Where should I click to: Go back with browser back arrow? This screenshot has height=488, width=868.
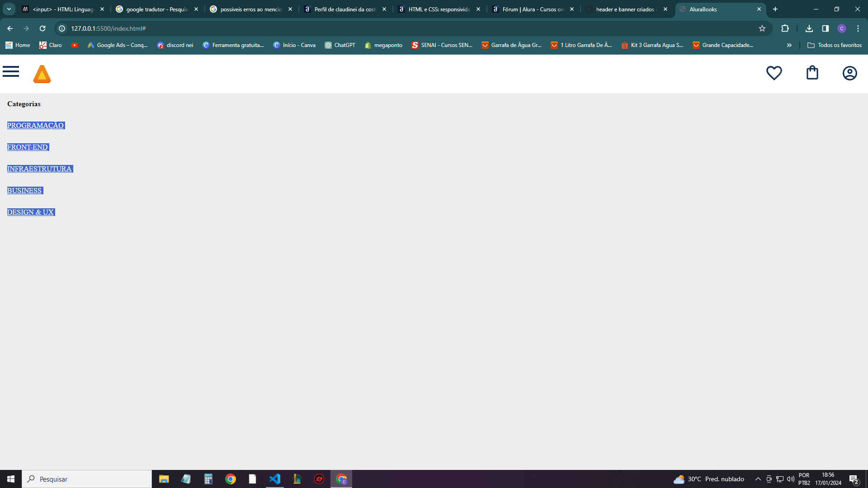pyautogui.click(x=10, y=28)
